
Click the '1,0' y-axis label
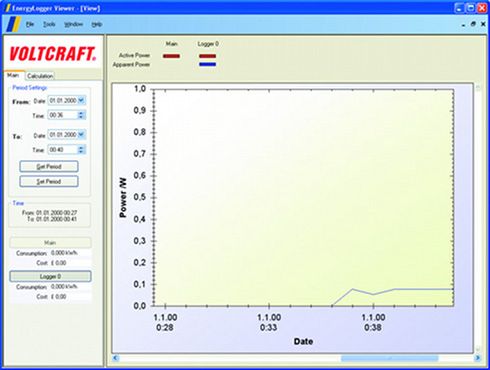pos(140,89)
